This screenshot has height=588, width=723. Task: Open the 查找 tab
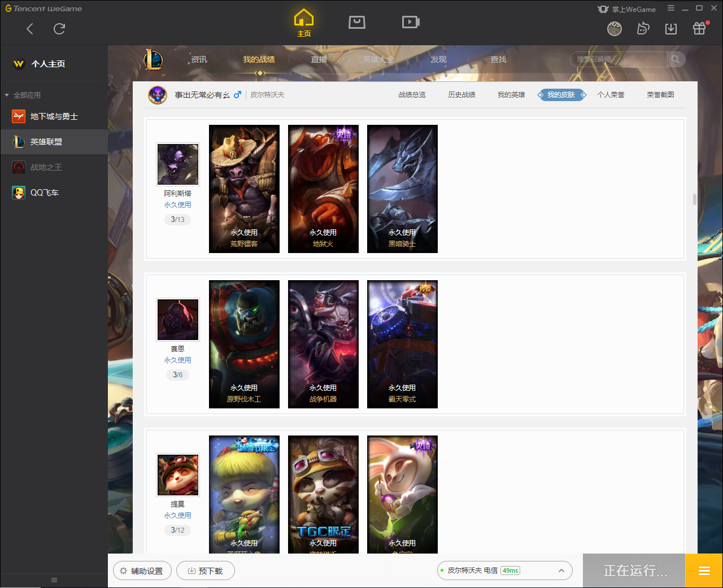498,59
